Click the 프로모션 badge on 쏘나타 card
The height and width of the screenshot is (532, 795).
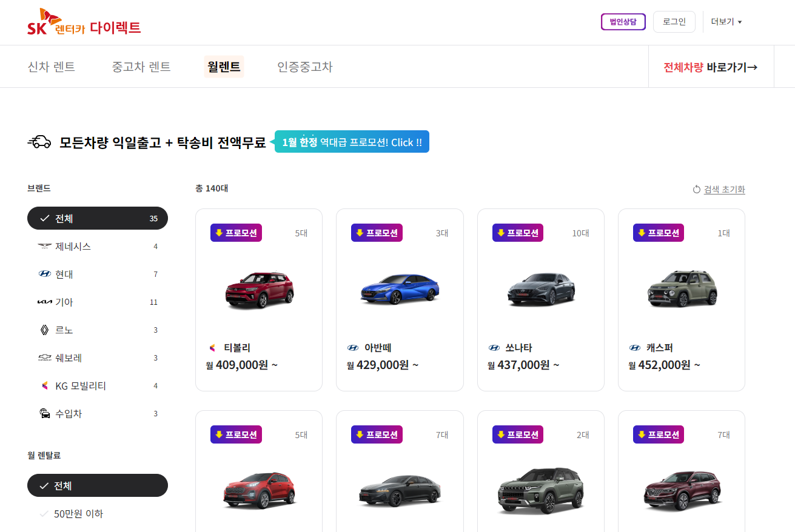point(518,233)
